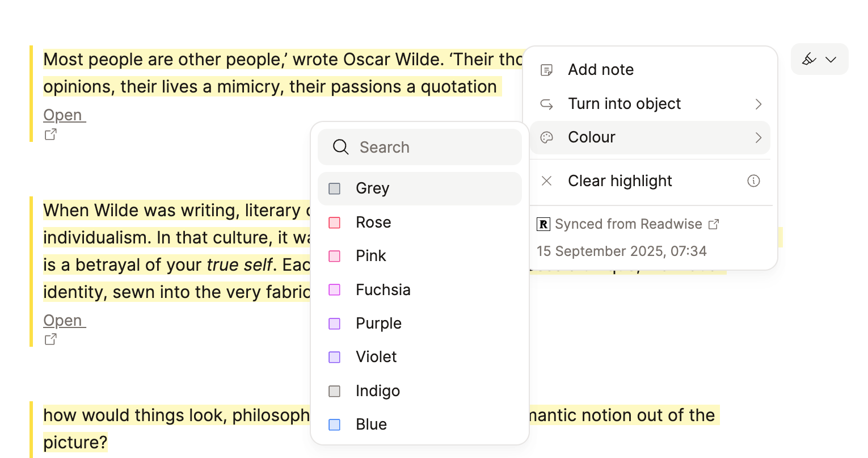The image size is (868, 458).
Task: Click the Colour palette icon
Action: click(x=547, y=137)
